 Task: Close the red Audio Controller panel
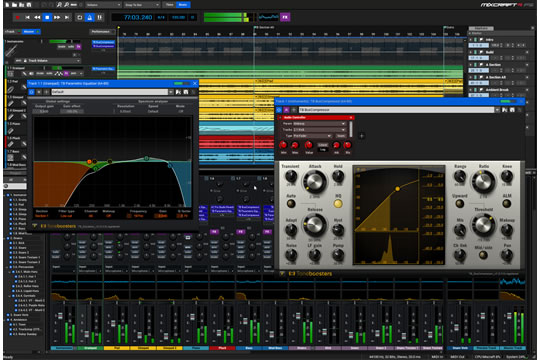pyautogui.click(x=351, y=117)
